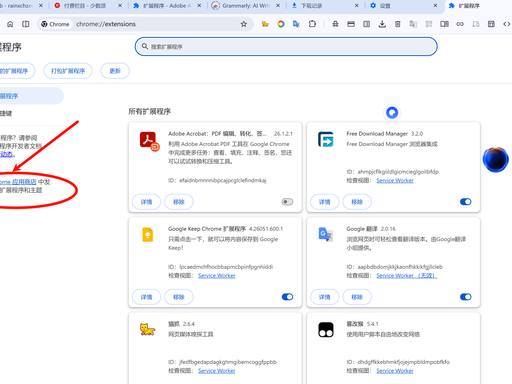
Task: Click the Chrome site info chip
Action: tap(55, 24)
